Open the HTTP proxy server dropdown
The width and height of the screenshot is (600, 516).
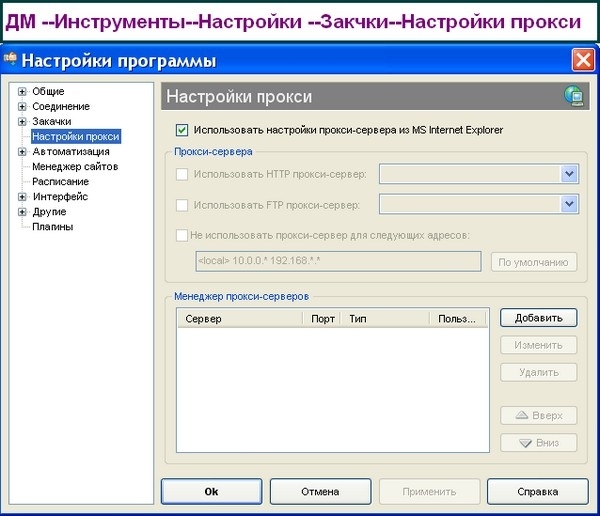point(569,174)
